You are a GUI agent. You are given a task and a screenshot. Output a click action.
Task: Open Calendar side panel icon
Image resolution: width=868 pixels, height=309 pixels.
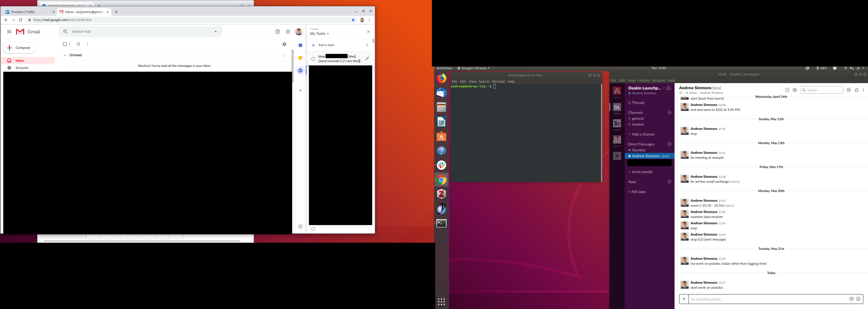click(300, 45)
